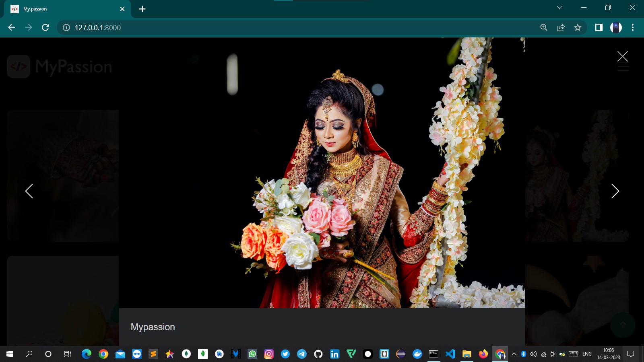Bookmark this tab with star
This screenshot has width=644, height=362.
[578, 27]
